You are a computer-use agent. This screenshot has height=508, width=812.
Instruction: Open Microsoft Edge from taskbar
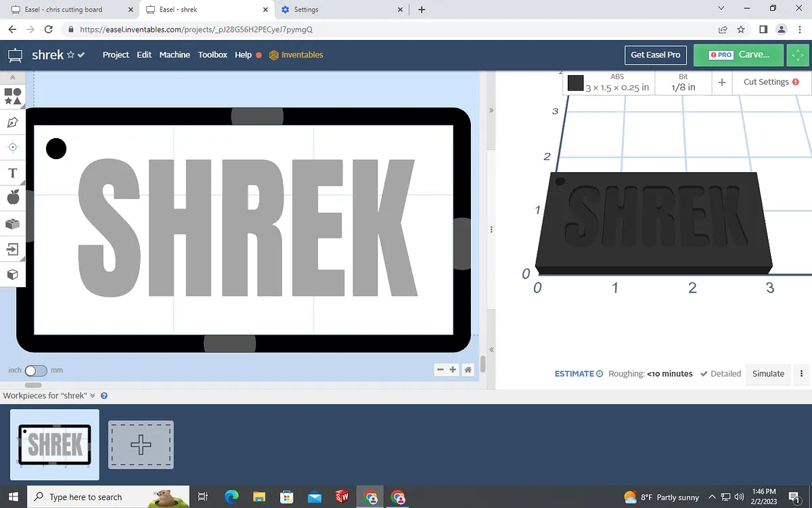231,497
